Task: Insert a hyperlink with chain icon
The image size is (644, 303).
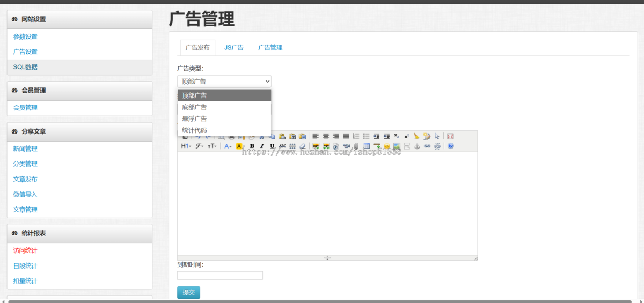Action: pyautogui.click(x=427, y=146)
